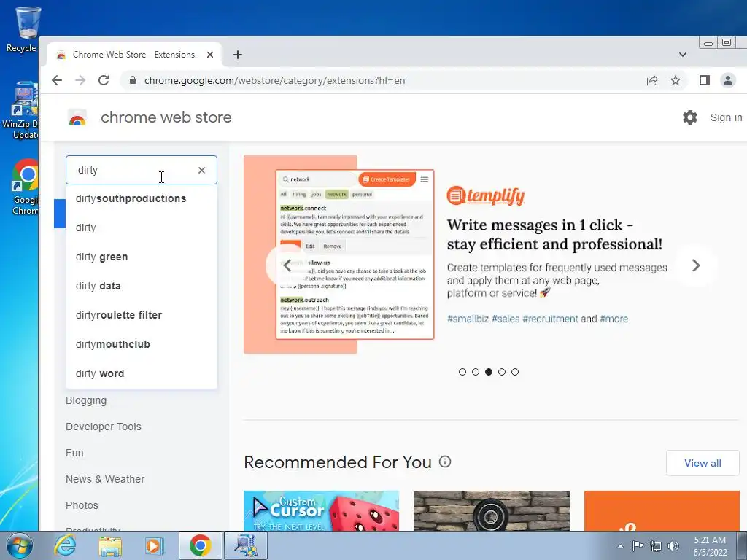Share this page icon in address bar
Viewport: 747px width, 560px height.
point(652,80)
